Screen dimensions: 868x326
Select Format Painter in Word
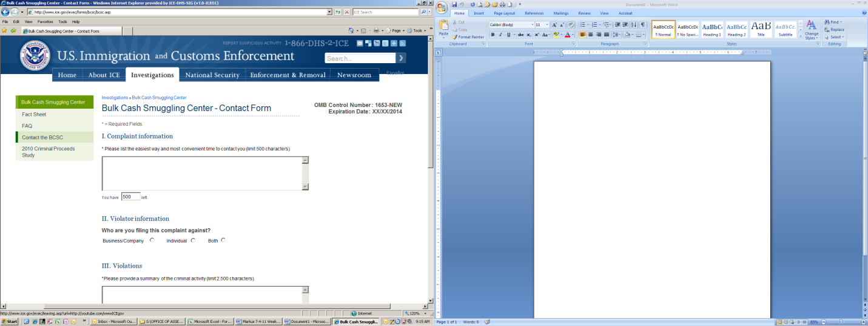[x=468, y=37]
